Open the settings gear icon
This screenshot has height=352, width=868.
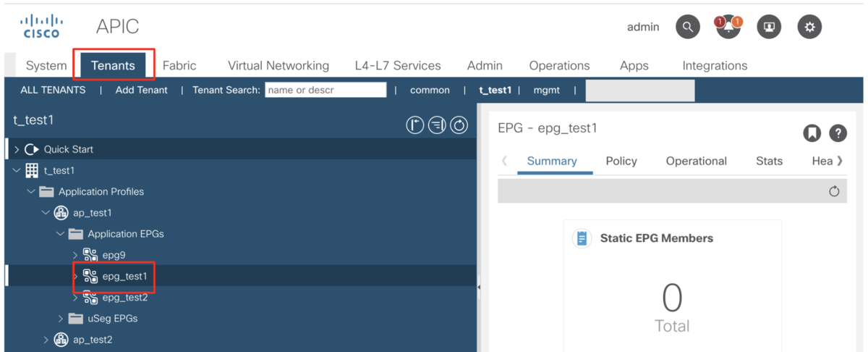(x=809, y=28)
